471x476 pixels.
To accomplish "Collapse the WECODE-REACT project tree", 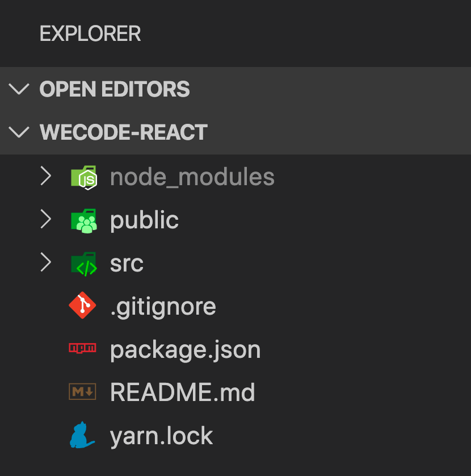I will (x=19, y=132).
